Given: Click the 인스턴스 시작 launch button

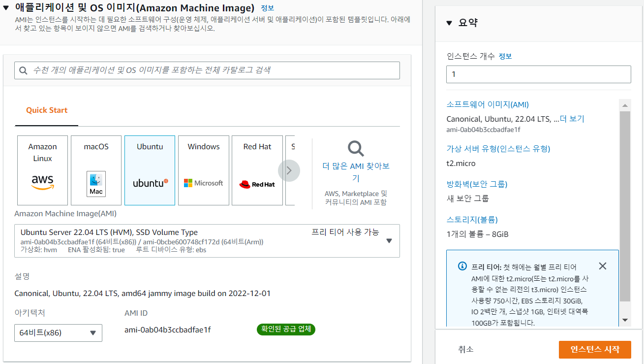Looking at the screenshot, I should click(595, 349).
